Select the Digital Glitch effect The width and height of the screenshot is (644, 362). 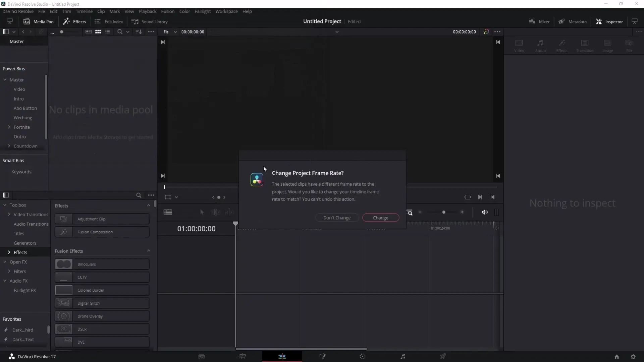102,303
